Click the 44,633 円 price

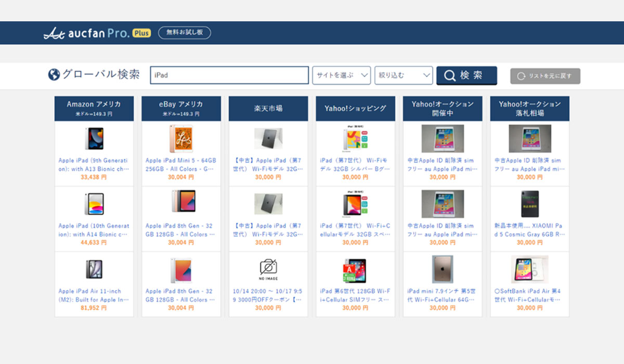click(x=94, y=243)
